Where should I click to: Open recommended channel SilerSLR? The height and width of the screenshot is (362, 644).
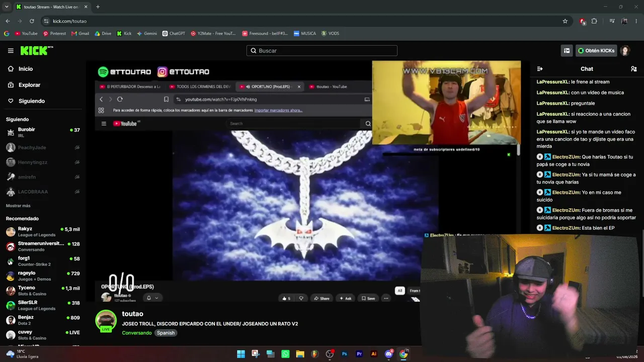43,305
